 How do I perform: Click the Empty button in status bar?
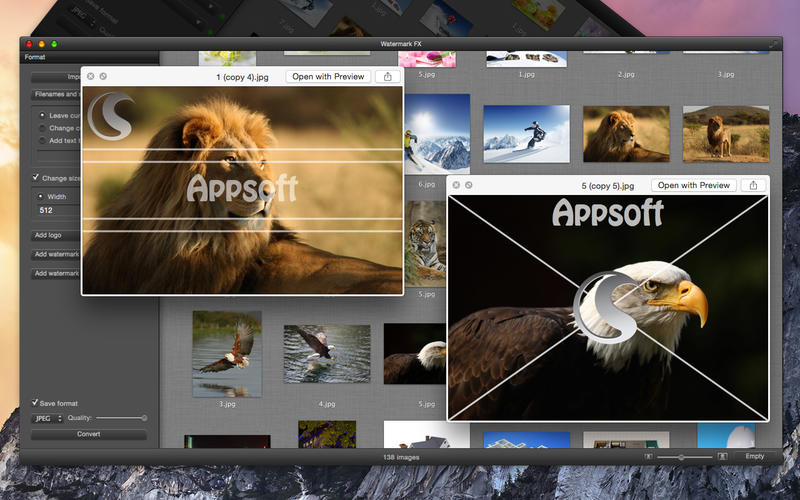click(755, 456)
